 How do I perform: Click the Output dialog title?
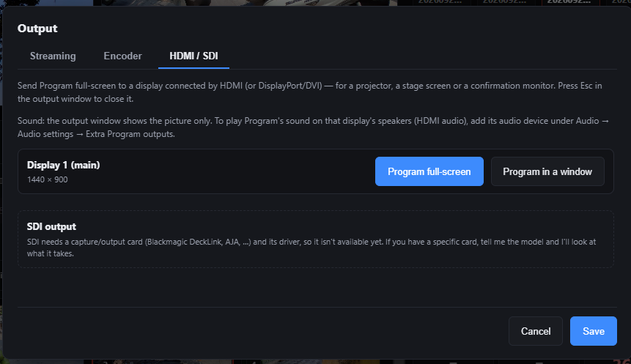pyautogui.click(x=37, y=29)
